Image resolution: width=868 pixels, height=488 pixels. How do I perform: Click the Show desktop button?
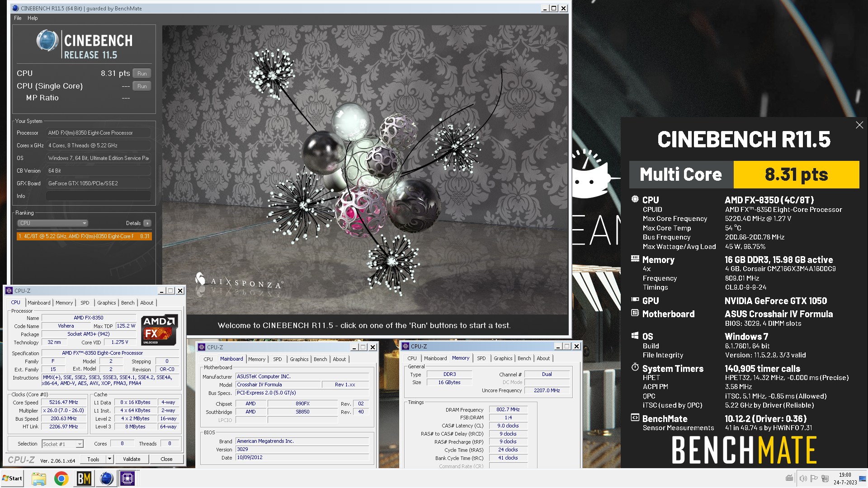coord(863,479)
